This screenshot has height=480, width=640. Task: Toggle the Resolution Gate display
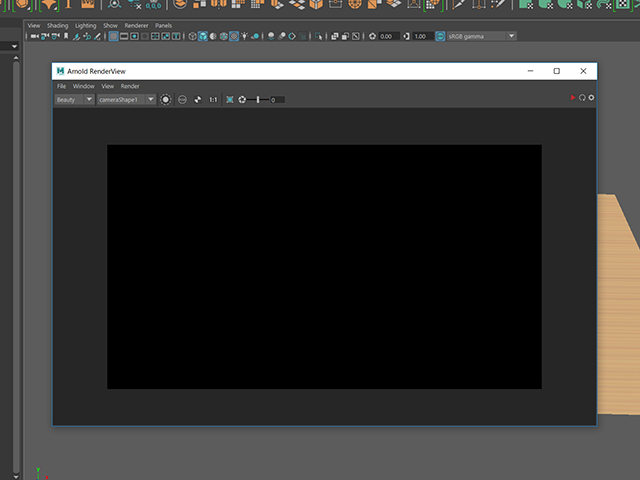pos(134,36)
